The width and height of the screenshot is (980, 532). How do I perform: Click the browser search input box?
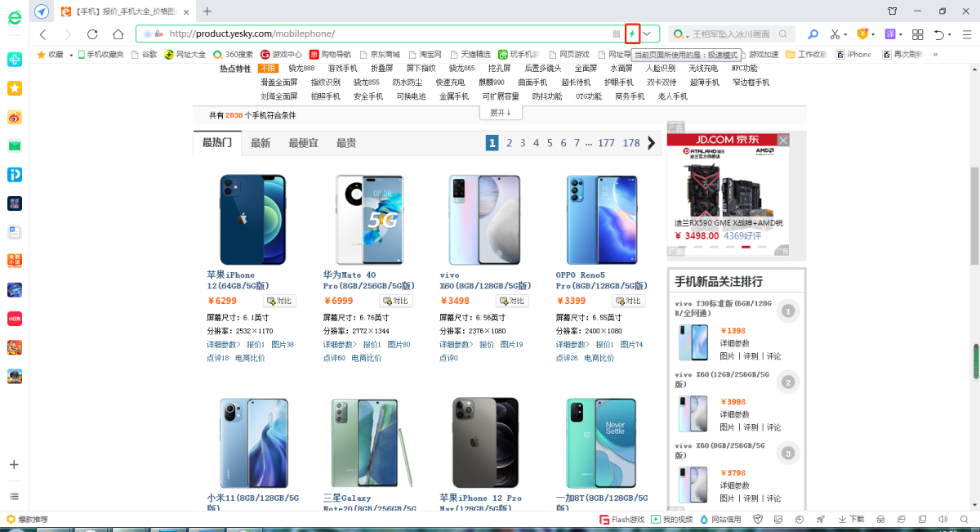tap(730, 34)
